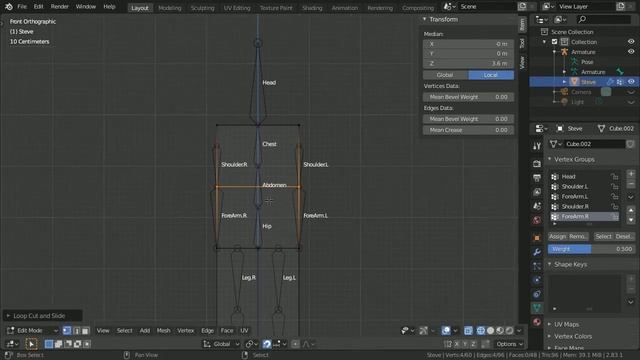Open the Render properties tab
640x360 pixels.
(x=537, y=164)
